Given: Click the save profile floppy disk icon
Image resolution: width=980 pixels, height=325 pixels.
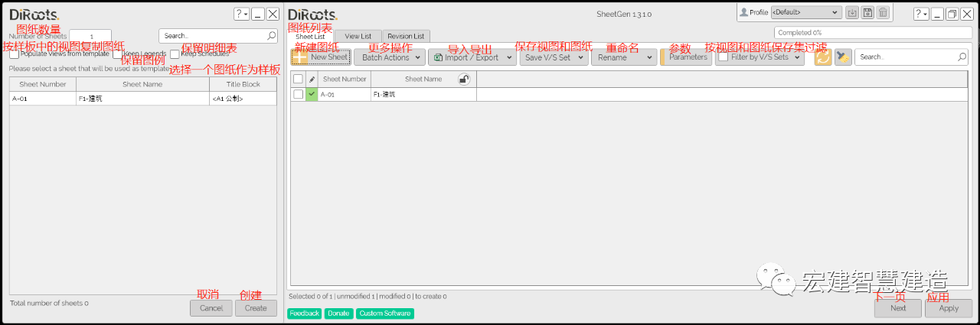Looking at the screenshot, I should 867,12.
